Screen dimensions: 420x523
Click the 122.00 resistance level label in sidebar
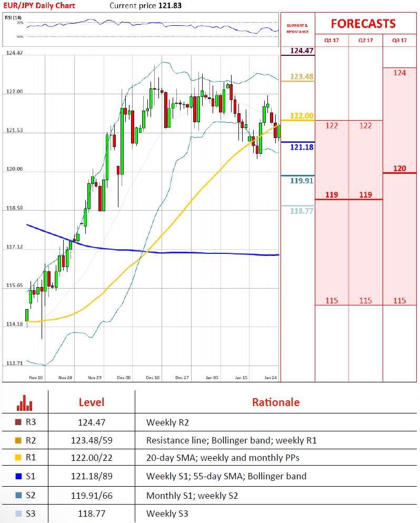[x=302, y=116]
